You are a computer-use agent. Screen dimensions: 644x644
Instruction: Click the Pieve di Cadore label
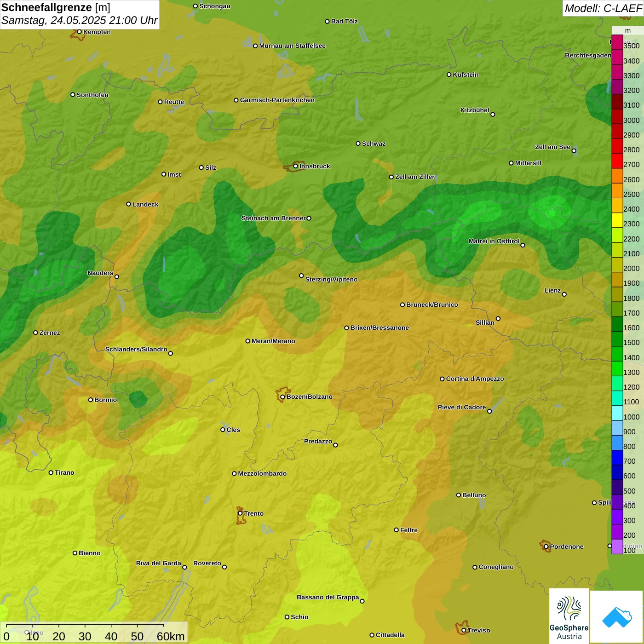462,407
